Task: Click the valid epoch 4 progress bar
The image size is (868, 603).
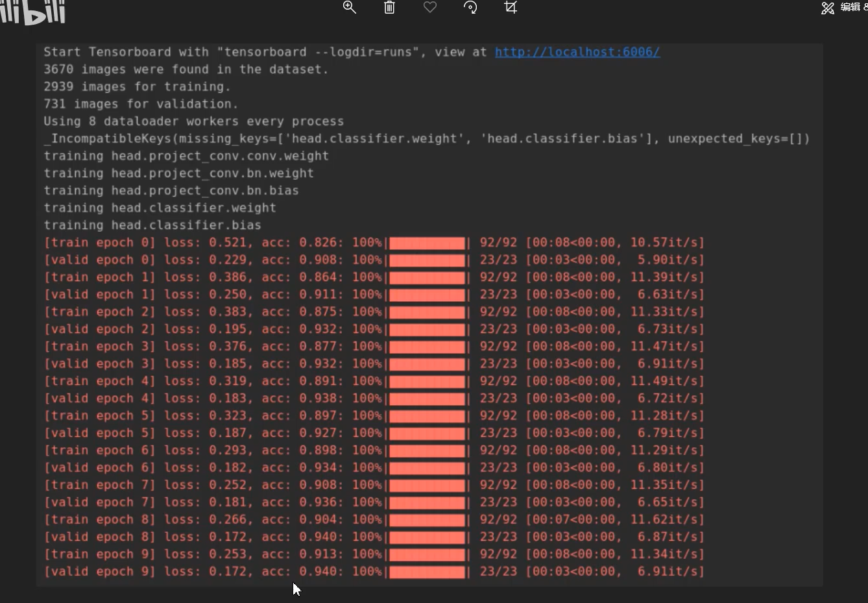Action: (428, 399)
